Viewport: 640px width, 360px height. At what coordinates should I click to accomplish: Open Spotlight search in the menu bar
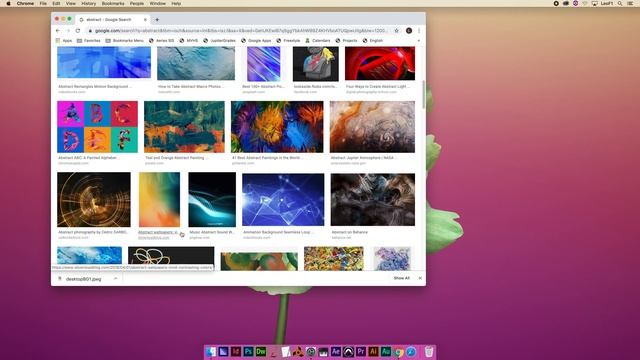[x=620, y=3]
